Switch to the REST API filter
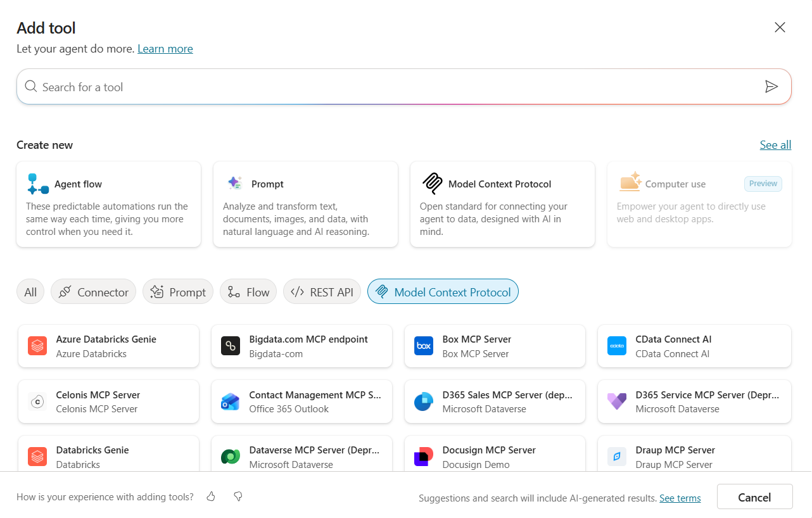 [x=322, y=292]
